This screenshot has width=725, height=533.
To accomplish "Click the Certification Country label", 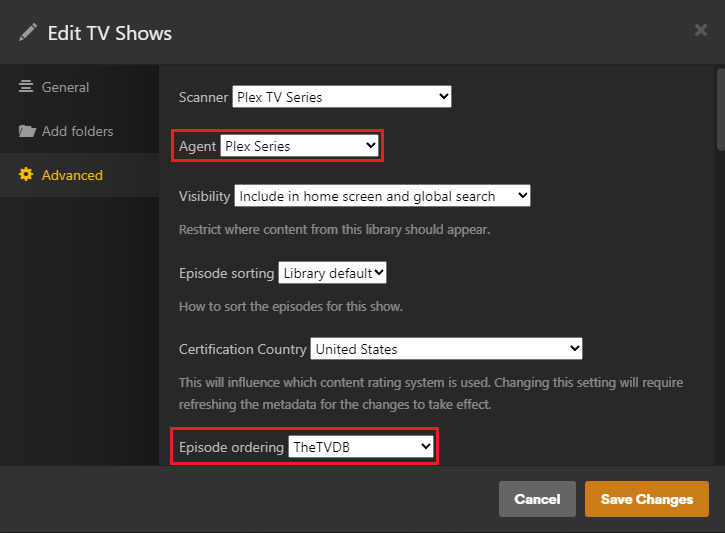I will (x=243, y=349).
